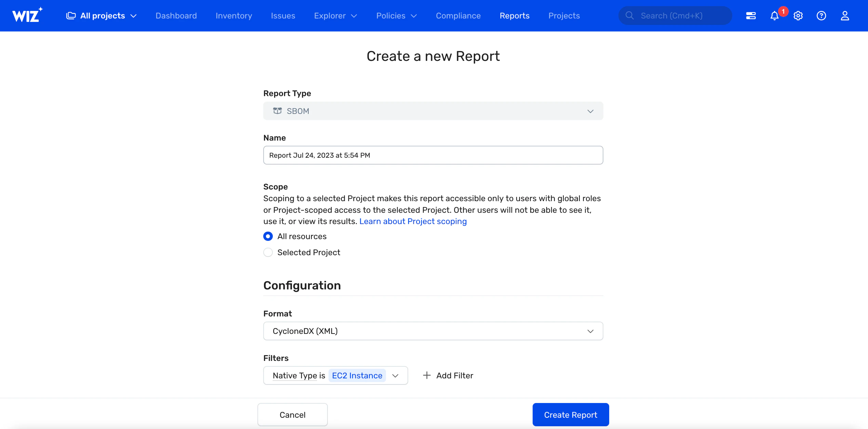Navigate to Issues
Viewport: 868px width, 429px height.
[x=283, y=16]
